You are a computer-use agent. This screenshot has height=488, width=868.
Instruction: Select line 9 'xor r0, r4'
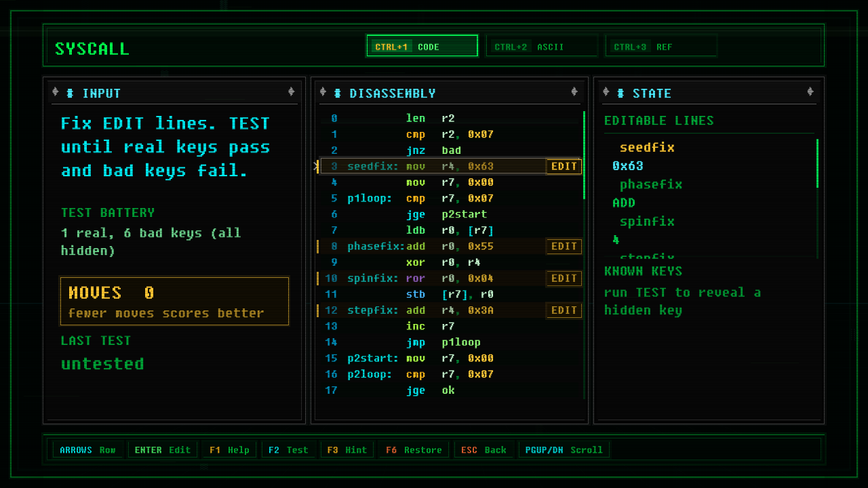coord(450,262)
